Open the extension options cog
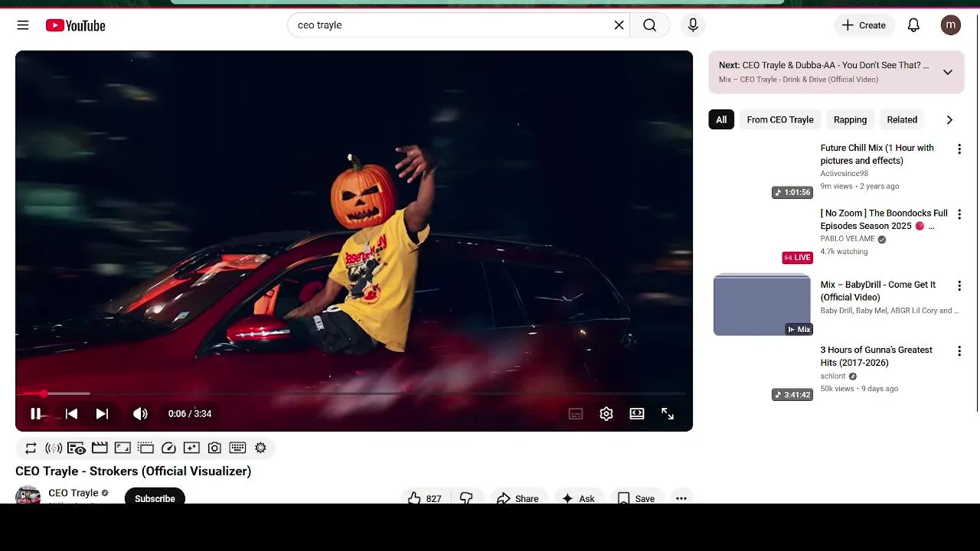The height and width of the screenshot is (551, 980). pos(260,448)
